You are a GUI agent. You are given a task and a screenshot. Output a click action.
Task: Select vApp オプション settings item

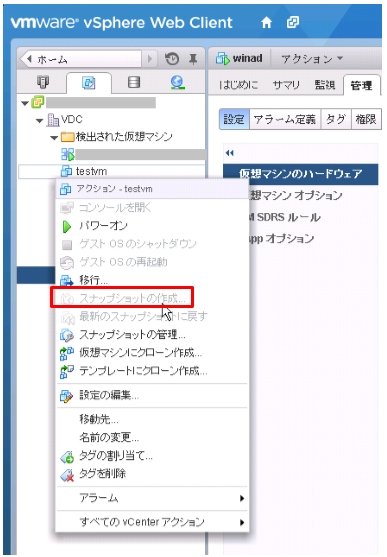[x=281, y=238]
